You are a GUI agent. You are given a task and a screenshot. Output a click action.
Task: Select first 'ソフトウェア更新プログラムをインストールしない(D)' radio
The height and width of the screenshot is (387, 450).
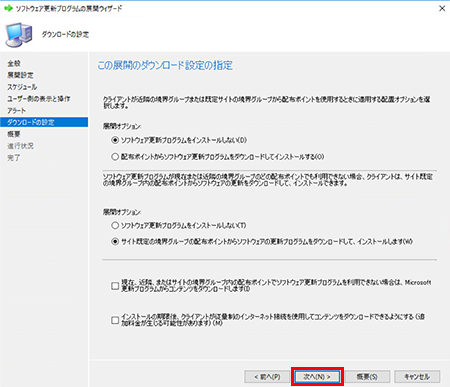pyautogui.click(x=115, y=140)
